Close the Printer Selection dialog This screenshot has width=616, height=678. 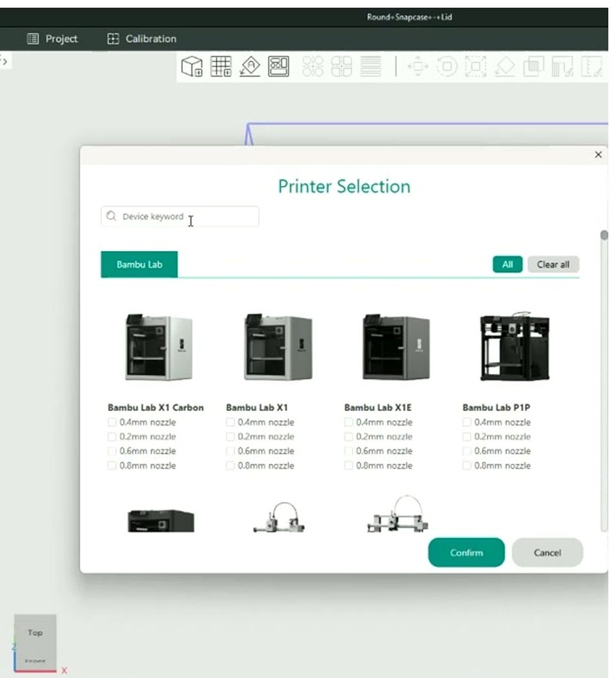599,154
